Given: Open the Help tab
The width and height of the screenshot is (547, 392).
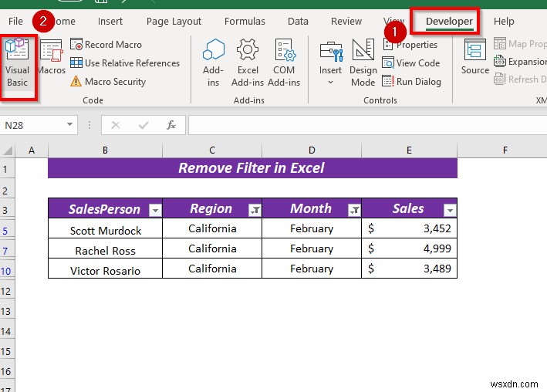Looking at the screenshot, I should (504, 22).
